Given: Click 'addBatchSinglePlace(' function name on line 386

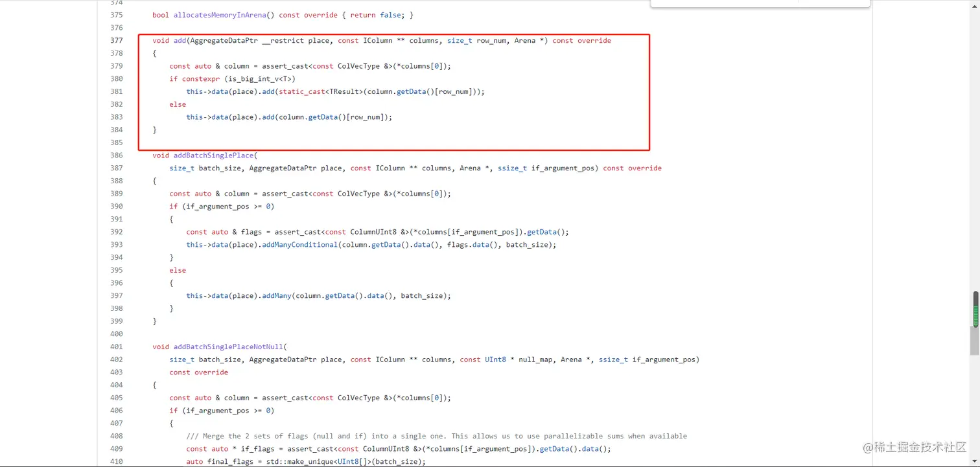Looking at the screenshot, I should 215,155.
